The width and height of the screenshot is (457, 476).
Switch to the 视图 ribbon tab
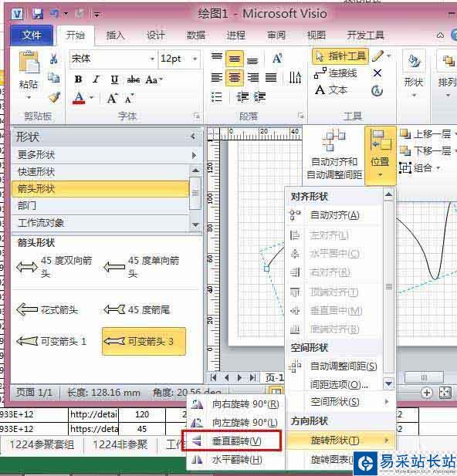click(x=317, y=35)
